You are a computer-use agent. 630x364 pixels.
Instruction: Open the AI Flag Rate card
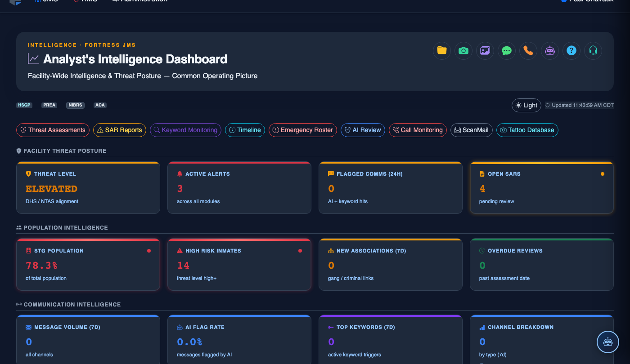click(x=239, y=339)
